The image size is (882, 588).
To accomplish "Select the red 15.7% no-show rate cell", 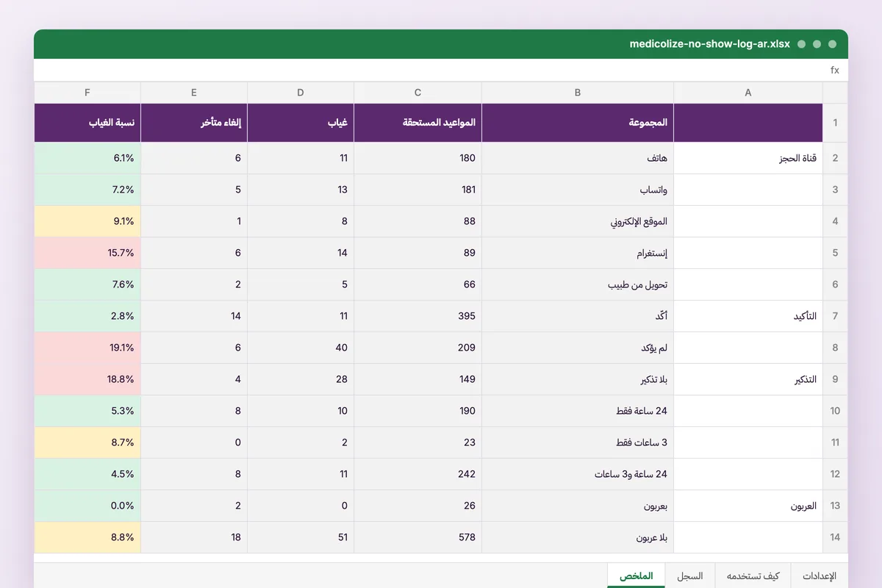I will click(x=87, y=253).
